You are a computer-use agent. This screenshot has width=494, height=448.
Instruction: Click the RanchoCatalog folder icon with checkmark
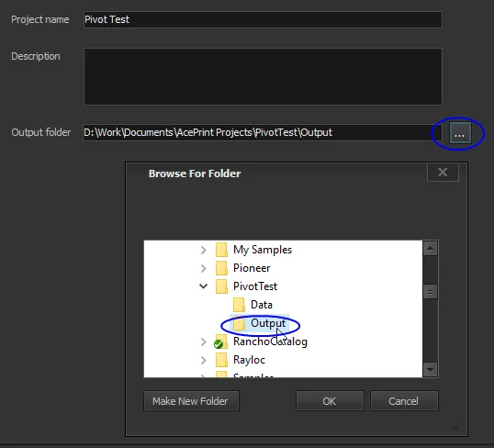click(x=221, y=342)
